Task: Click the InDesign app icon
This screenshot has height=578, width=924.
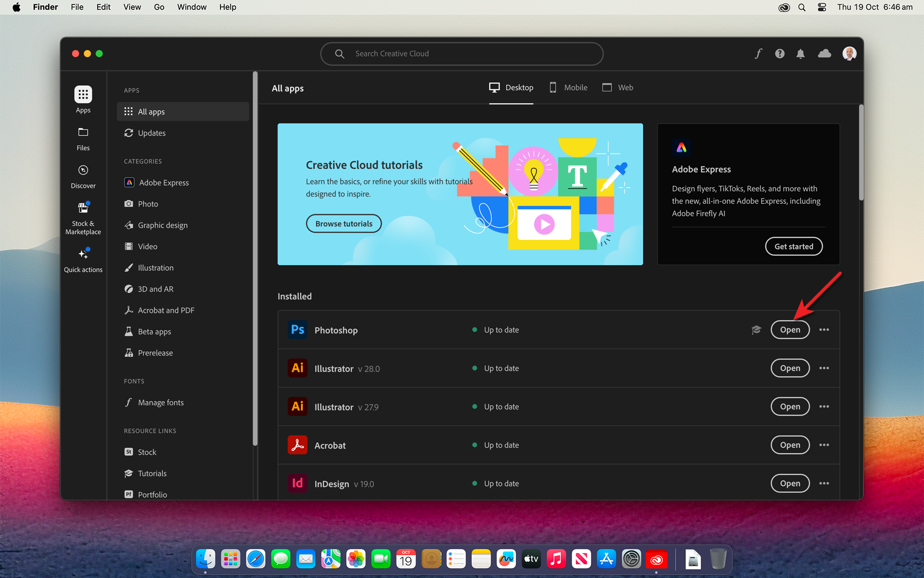Action: (297, 482)
